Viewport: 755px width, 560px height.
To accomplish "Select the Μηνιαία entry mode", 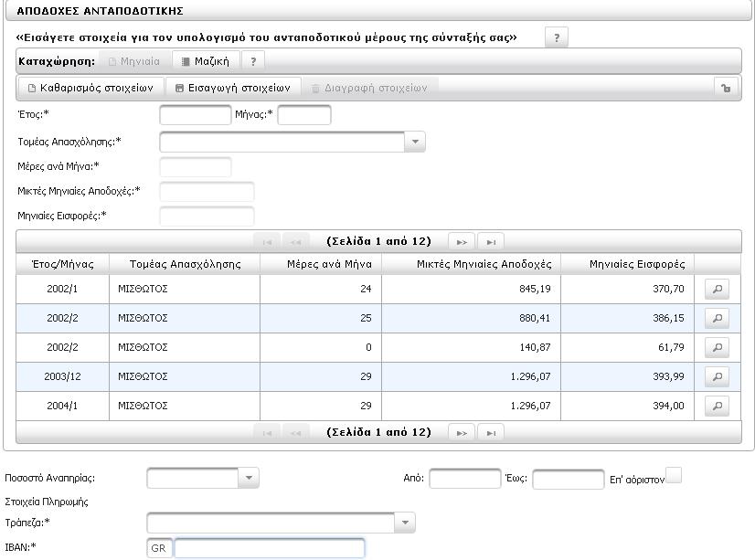I will click(135, 61).
